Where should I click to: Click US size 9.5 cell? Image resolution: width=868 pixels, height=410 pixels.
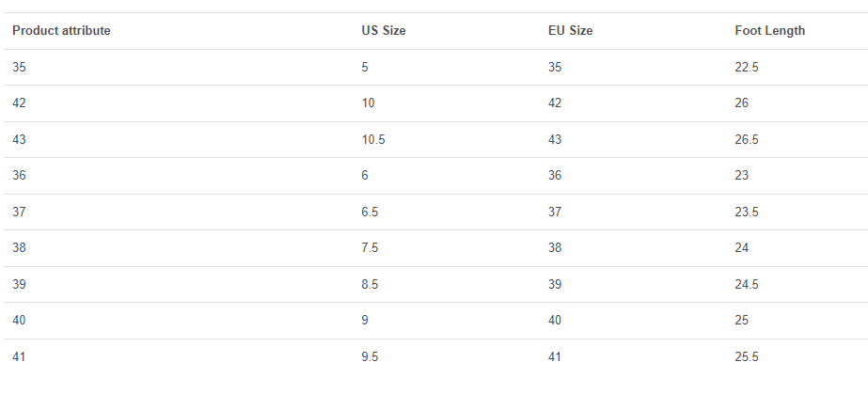point(370,357)
